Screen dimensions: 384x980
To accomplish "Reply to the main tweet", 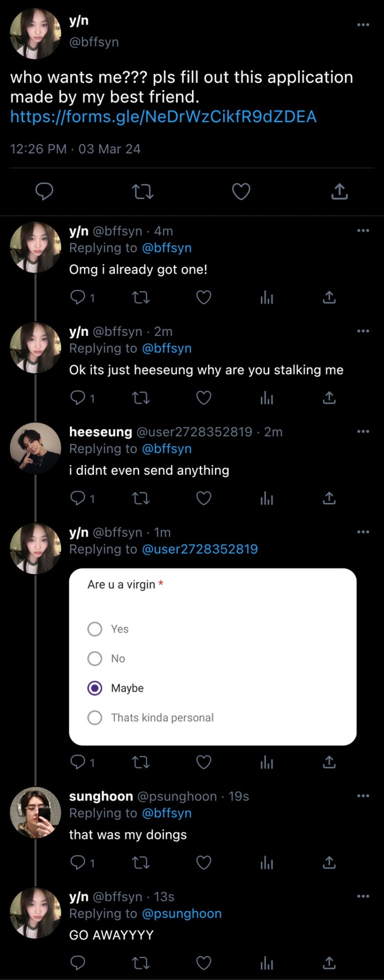I will 44,192.
